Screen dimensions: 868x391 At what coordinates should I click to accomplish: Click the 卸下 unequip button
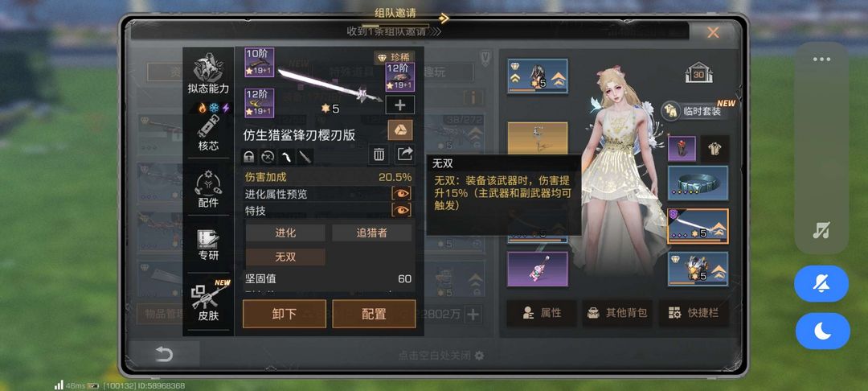click(x=285, y=314)
